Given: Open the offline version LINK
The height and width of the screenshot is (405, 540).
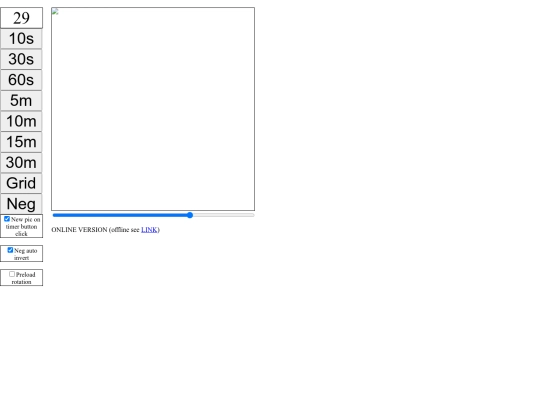Looking at the screenshot, I should (149, 230).
